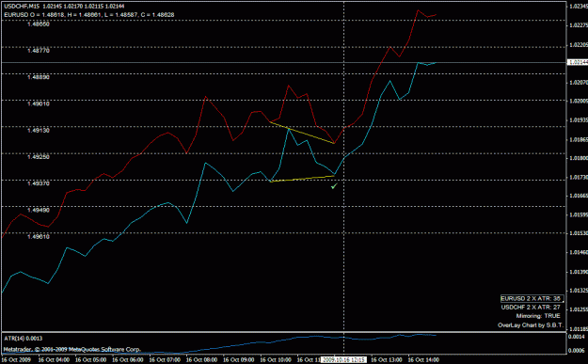The height and width of the screenshot is (364, 588).
Task: Click the 16 Oct 14:00 time axis label
Action: (x=423, y=360)
